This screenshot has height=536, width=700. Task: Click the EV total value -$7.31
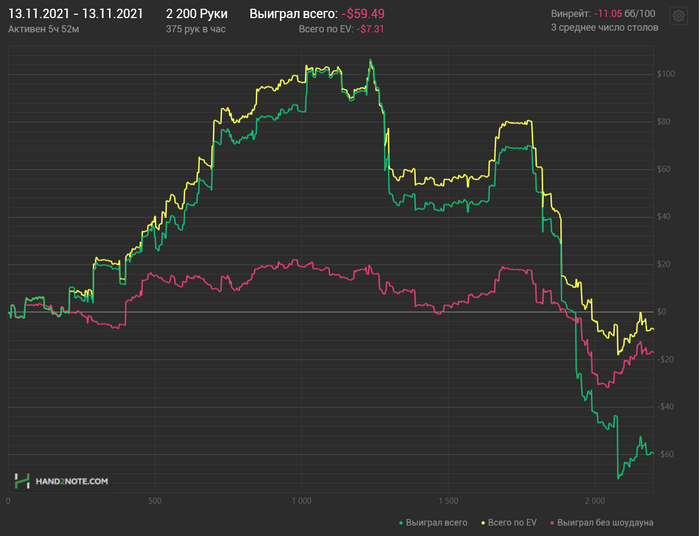[x=370, y=29]
